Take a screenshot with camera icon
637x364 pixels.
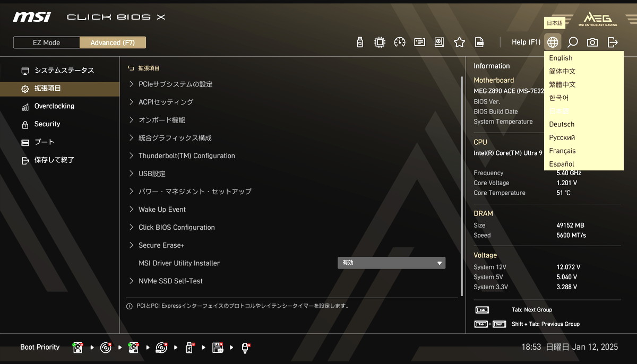tap(592, 42)
